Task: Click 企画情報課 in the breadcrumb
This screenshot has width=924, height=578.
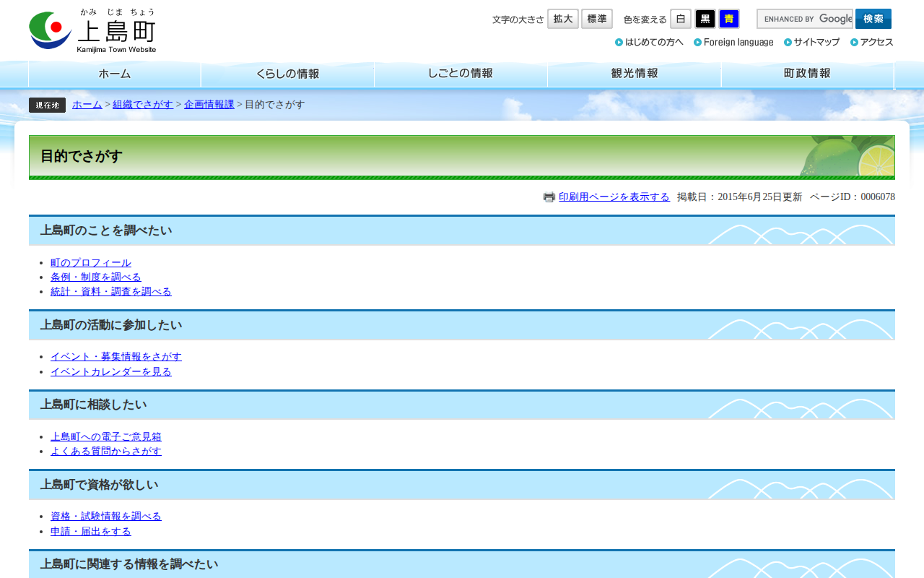Action: 209,105
